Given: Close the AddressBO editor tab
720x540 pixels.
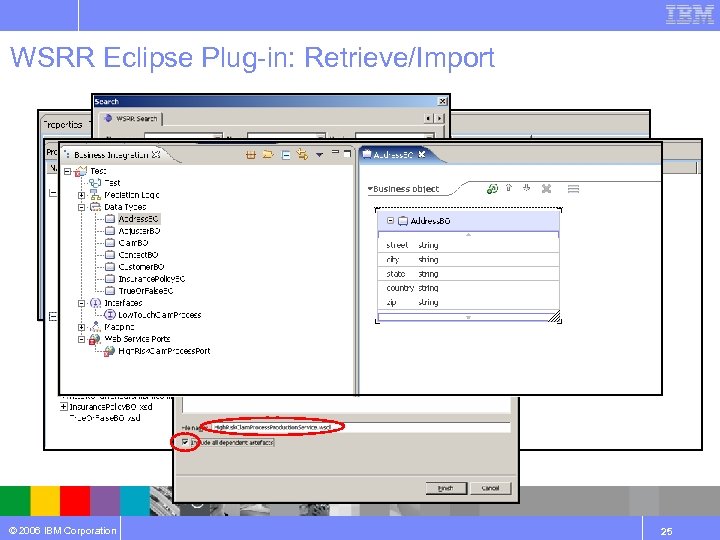Looking at the screenshot, I should click(x=422, y=154).
